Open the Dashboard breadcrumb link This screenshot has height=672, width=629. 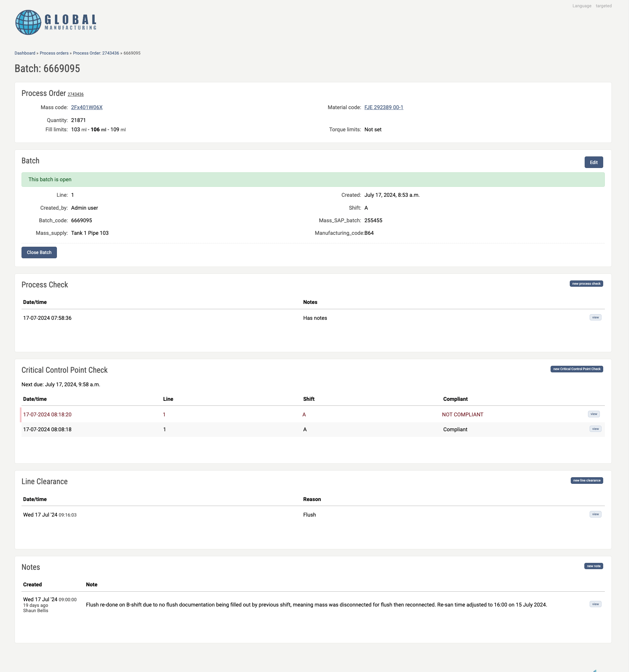(x=25, y=53)
